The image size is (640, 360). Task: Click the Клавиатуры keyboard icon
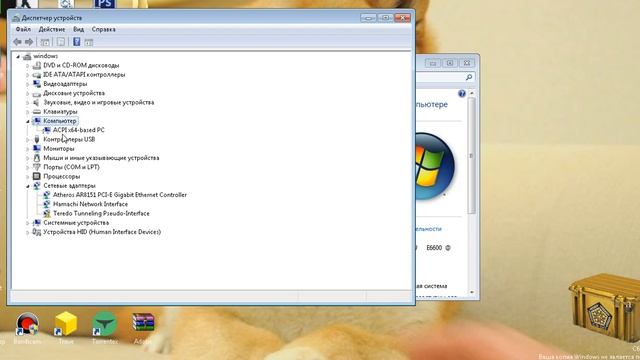(37, 111)
